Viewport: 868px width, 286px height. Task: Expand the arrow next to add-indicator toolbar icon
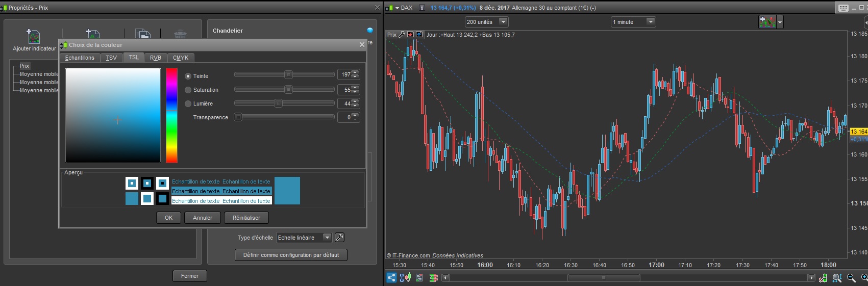780,22
